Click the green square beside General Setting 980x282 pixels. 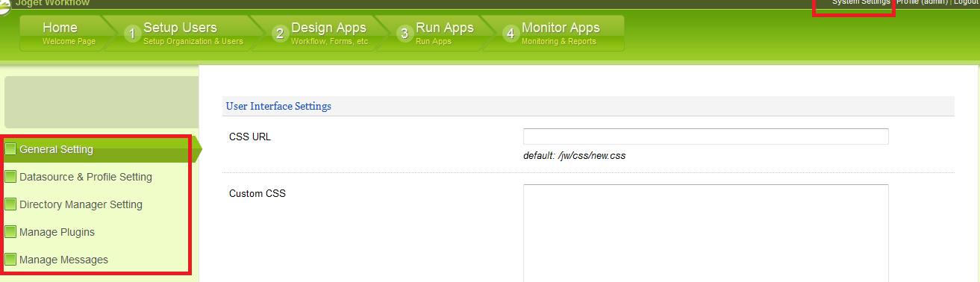point(10,149)
